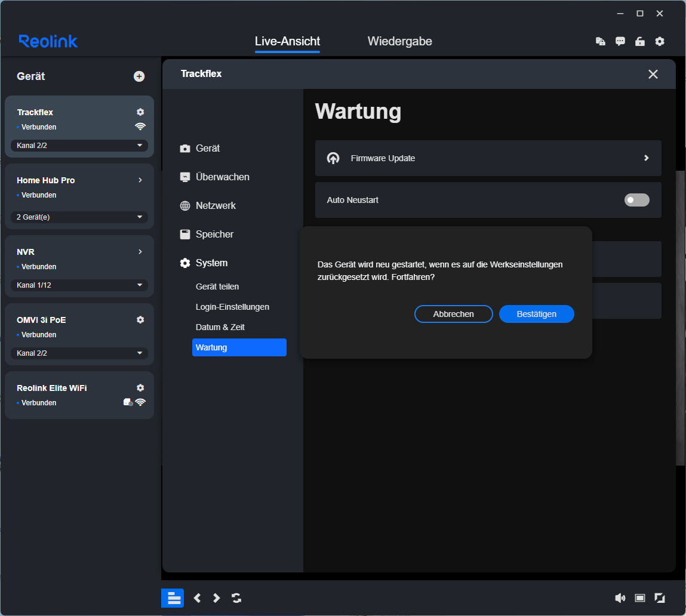The width and height of the screenshot is (686, 616).
Task: Toggle the device list layout icon
Action: (x=173, y=598)
